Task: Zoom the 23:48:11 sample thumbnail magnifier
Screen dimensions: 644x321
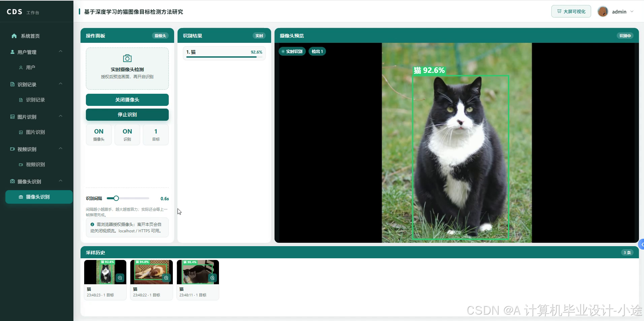Action: coord(212,278)
